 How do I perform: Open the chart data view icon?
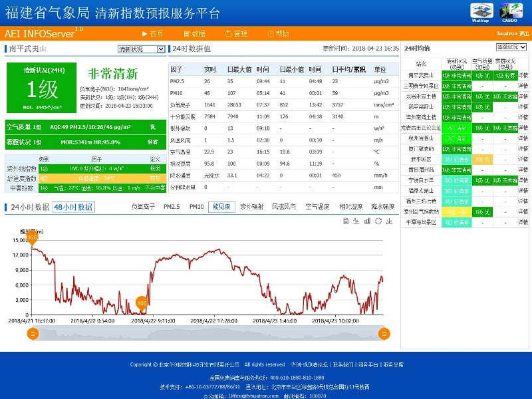346,220
